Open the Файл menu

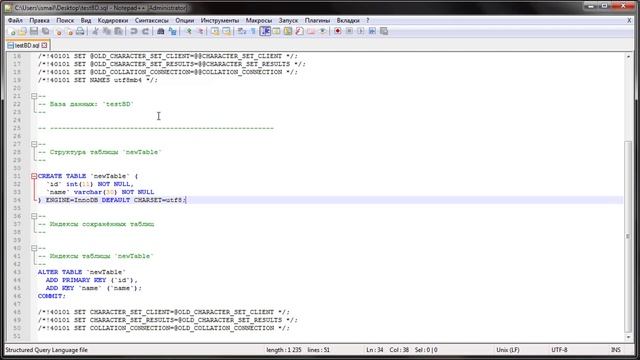(x=15, y=20)
